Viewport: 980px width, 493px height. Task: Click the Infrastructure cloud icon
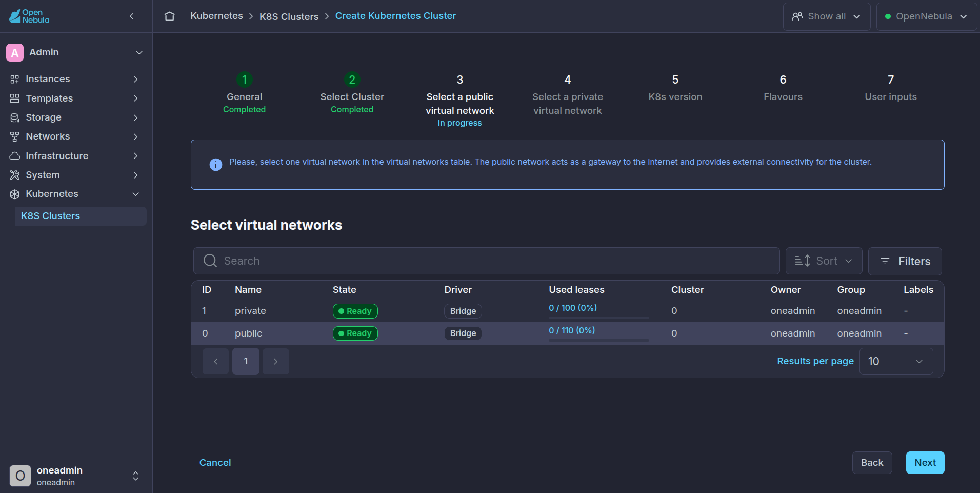click(x=15, y=155)
